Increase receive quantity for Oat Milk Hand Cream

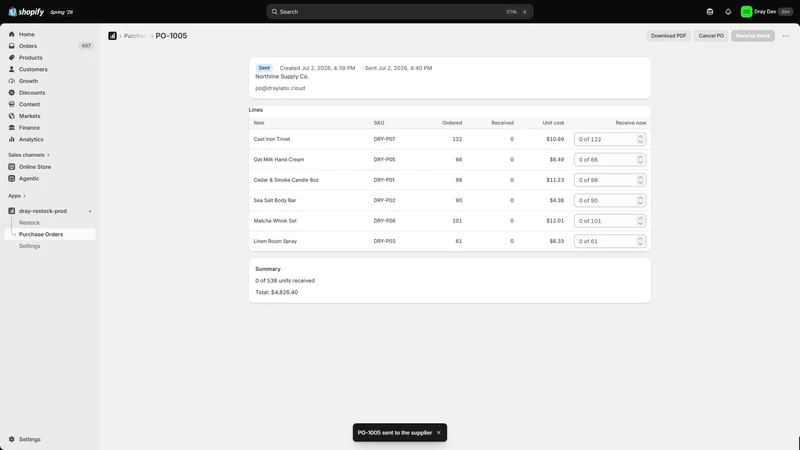pyautogui.click(x=640, y=157)
